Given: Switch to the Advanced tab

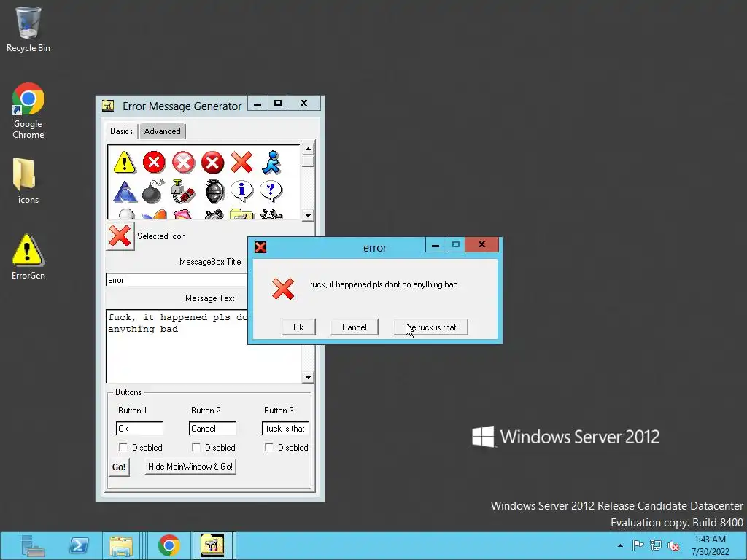Looking at the screenshot, I should (x=163, y=131).
